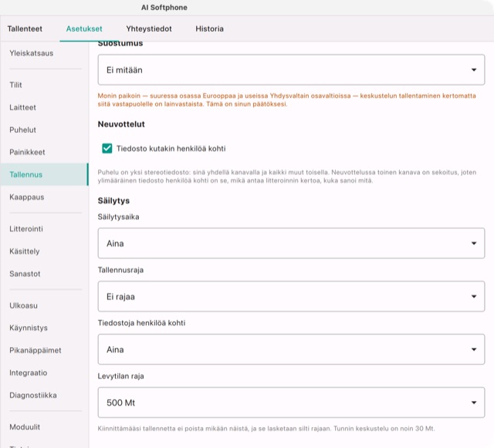The image size is (494, 448).
Task: Open the Levytilan raja dropdown showing 500 Mt
Action: (291, 403)
